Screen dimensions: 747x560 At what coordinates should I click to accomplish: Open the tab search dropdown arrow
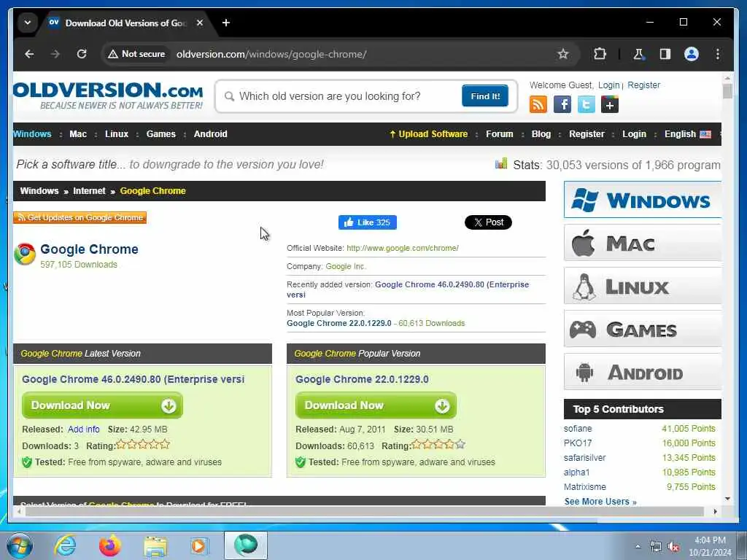tap(28, 23)
